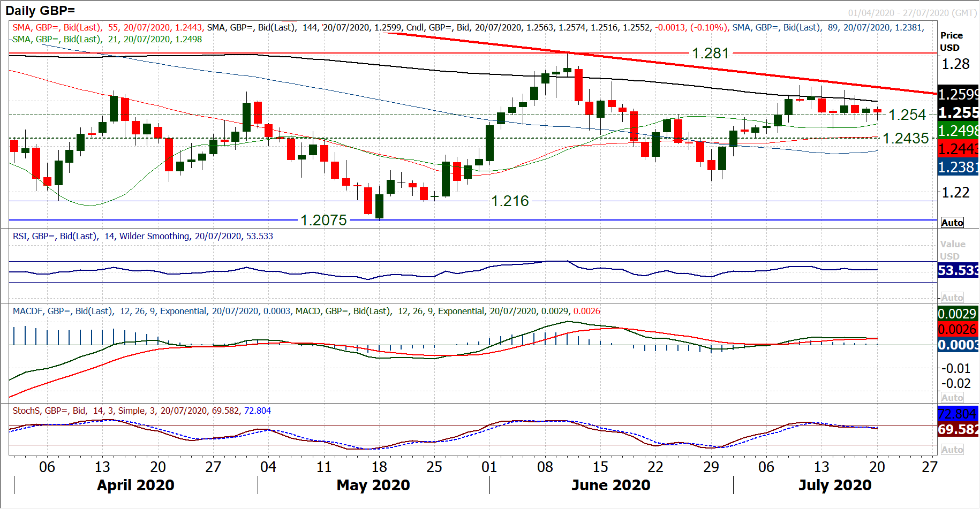Select the 1.281 resistance level label
The width and height of the screenshot is (980, 509).
point(710,54)
